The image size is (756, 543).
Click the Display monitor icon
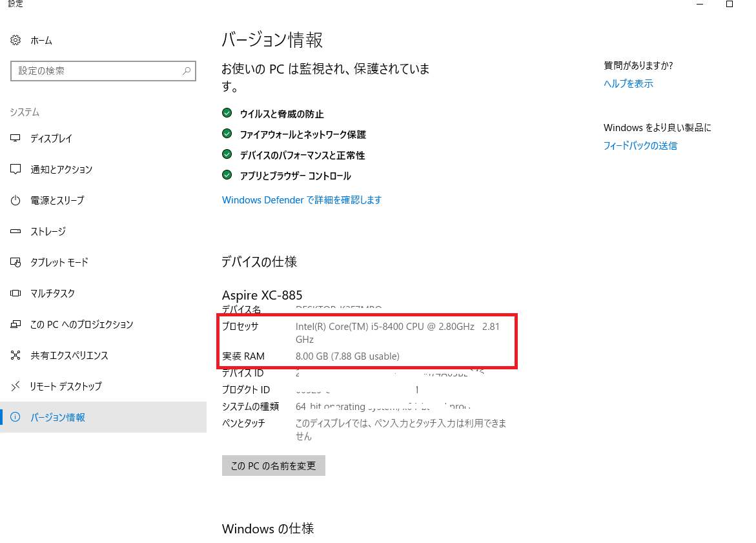(15, 139)
